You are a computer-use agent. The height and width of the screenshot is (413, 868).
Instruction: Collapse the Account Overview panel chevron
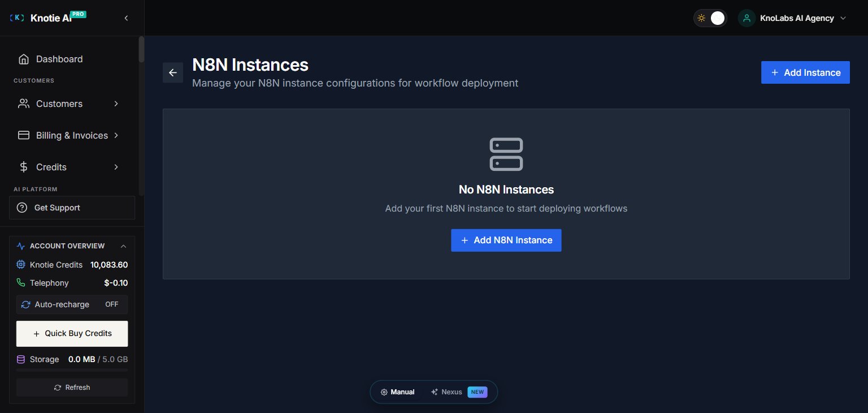(x=123, y=246)
